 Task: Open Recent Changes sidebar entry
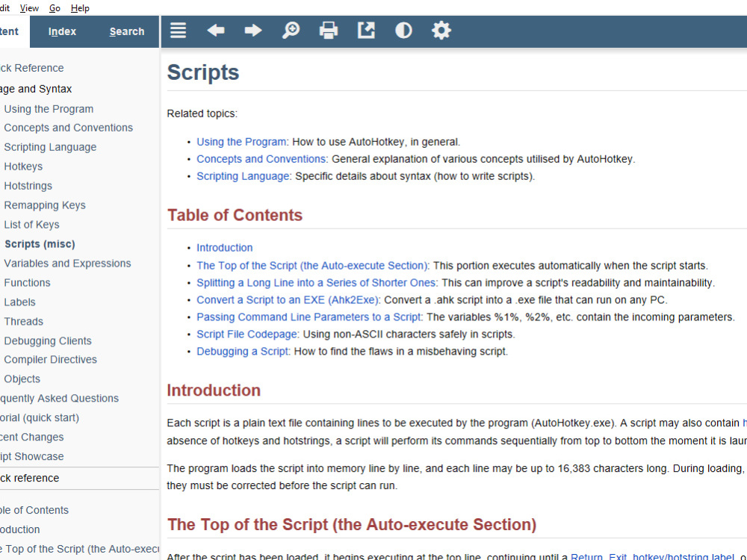31,437
